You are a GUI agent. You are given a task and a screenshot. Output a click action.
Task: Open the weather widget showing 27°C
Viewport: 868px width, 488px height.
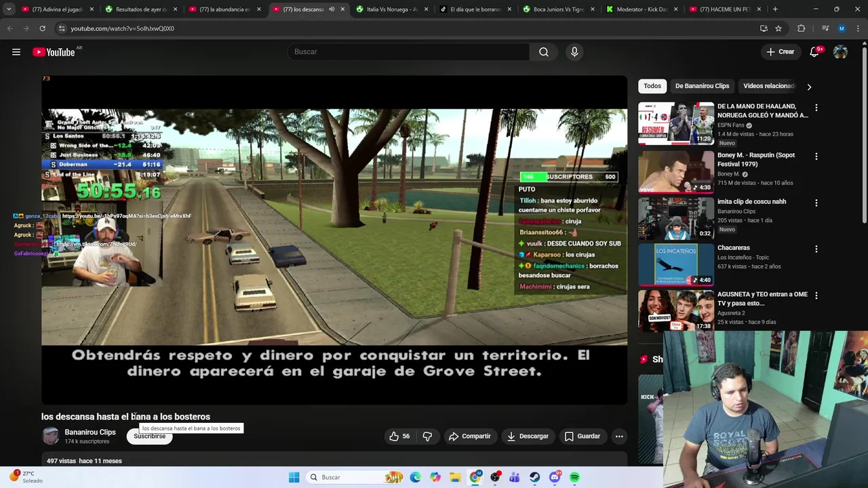26,477
